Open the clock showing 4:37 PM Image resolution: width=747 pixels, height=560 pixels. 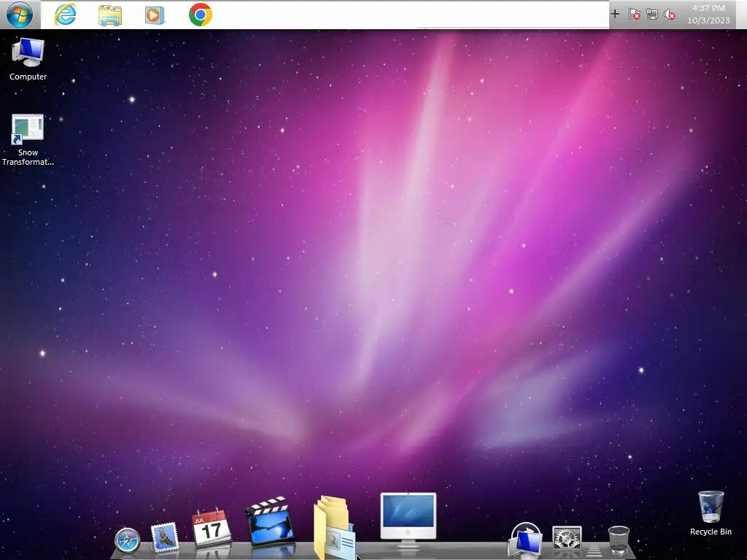tap(708, 15)
